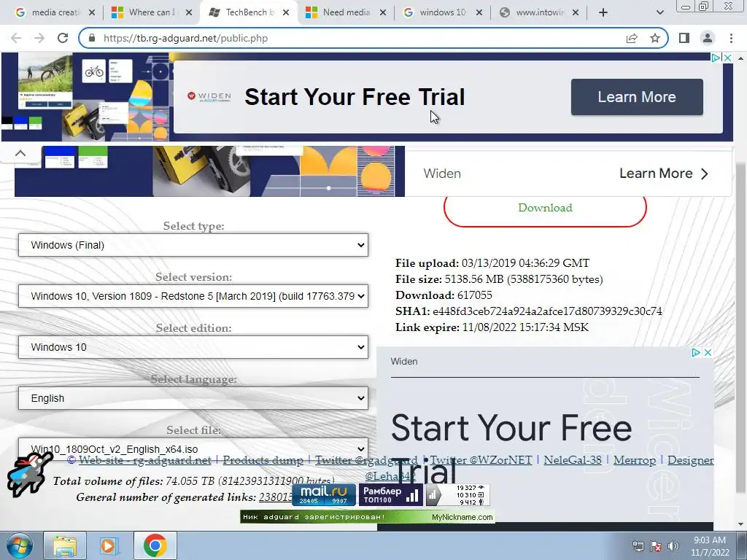The width and height of the screenshot is (747, 560).
Task: Close the 'Need media' tab
Action: (x=383, y=12)
